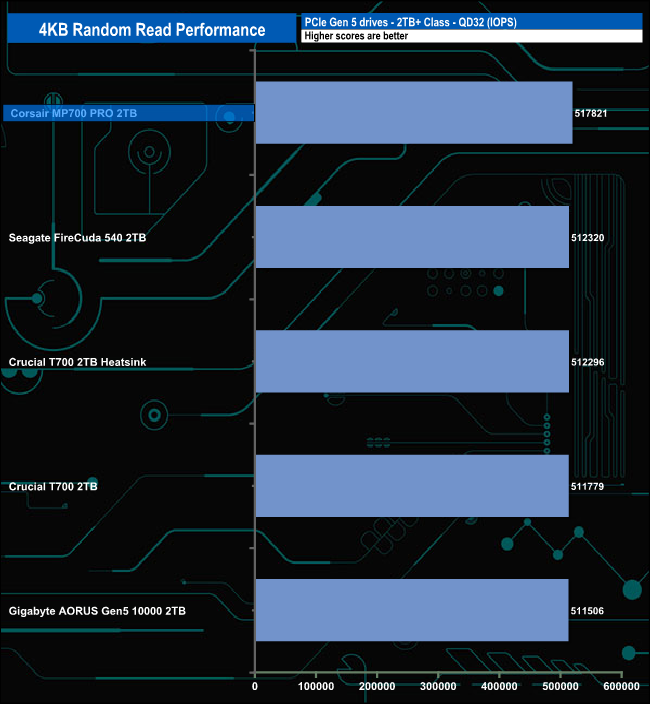Click the value 512296

click(588, 362)
